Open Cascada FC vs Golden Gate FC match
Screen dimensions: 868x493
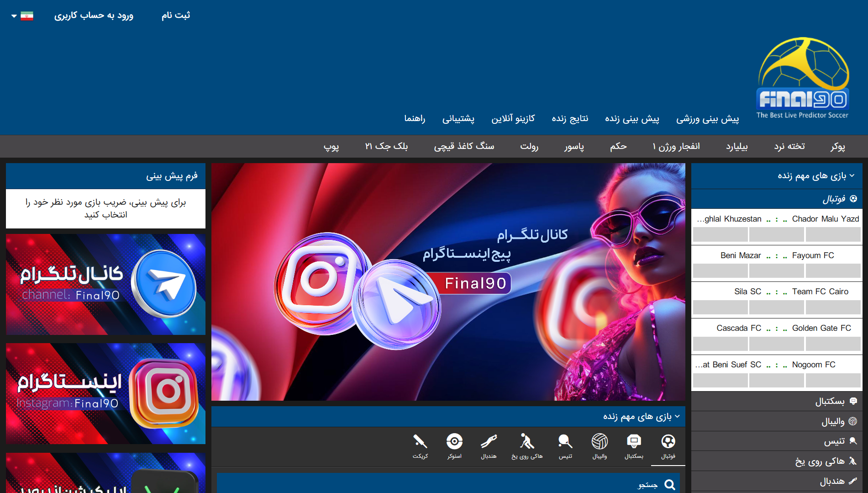pyautogui.click(x=777, y=328)
